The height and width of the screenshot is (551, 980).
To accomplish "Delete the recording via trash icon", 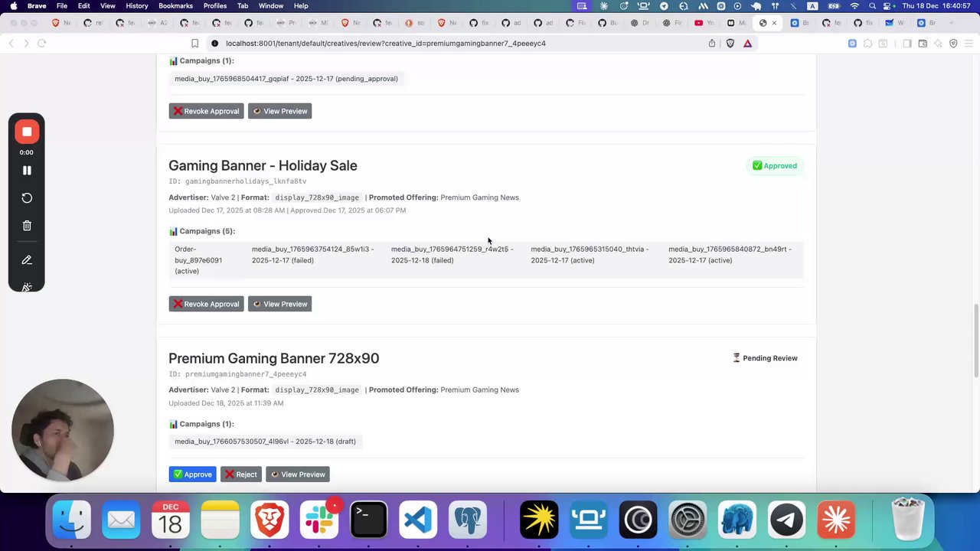I will (x=27, y=226).
